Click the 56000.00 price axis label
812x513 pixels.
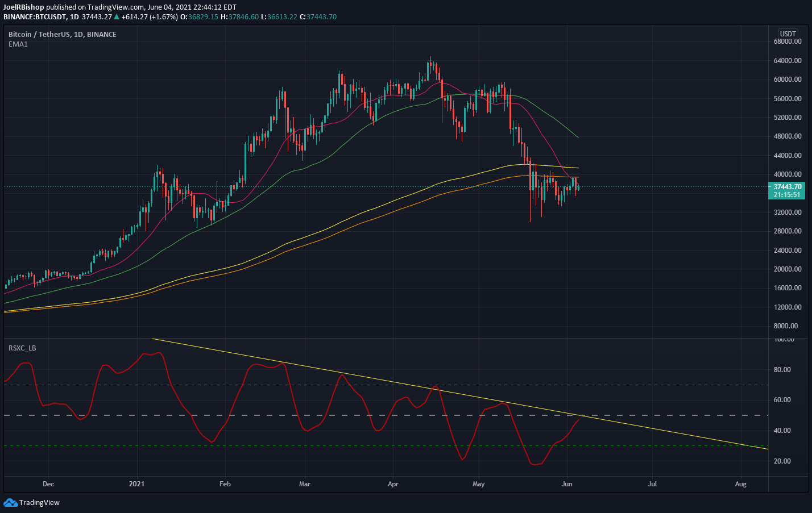tap(788, 98)
